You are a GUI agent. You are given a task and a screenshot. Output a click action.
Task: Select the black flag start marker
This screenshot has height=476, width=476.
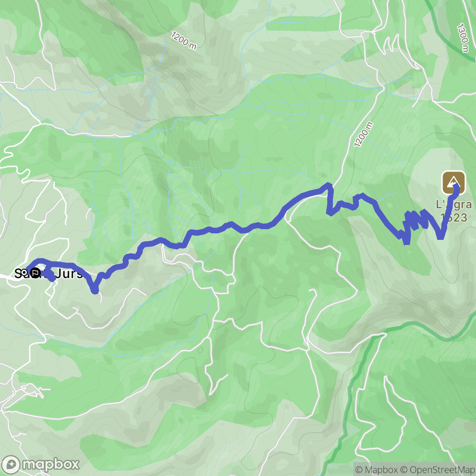pyautogui.click(x=35, y=273)
